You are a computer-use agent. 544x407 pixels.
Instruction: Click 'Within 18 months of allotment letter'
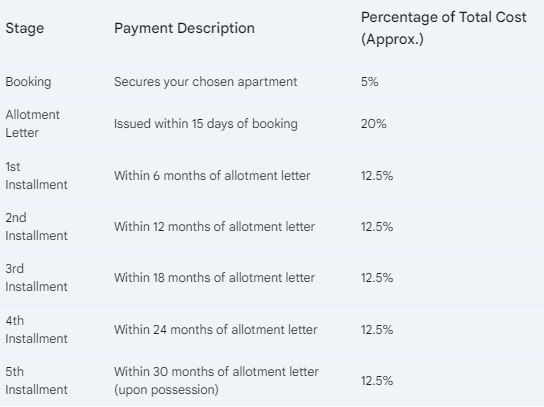click(x=214, y=278)
